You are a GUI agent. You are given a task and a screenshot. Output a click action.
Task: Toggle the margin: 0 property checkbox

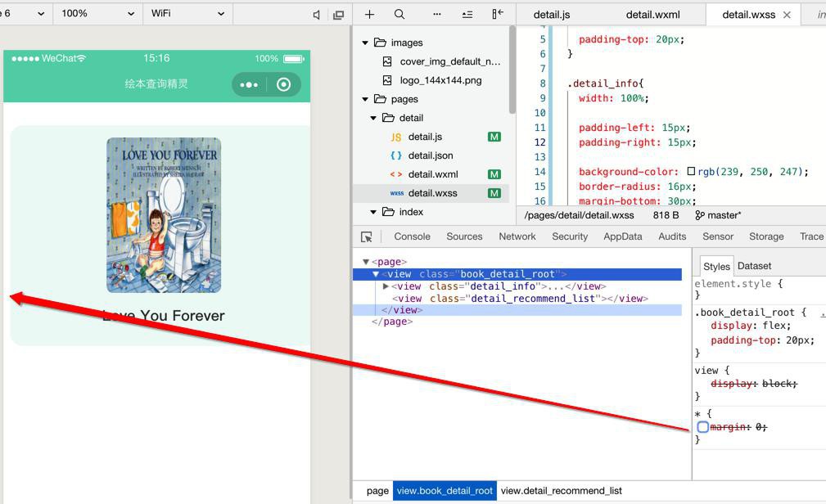tap(702, 427)
